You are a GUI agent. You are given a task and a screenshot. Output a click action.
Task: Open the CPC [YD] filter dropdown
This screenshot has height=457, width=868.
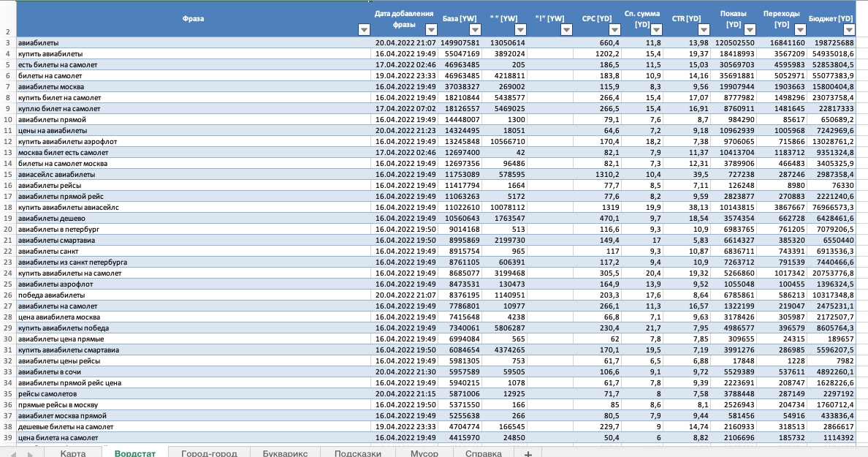614,29
